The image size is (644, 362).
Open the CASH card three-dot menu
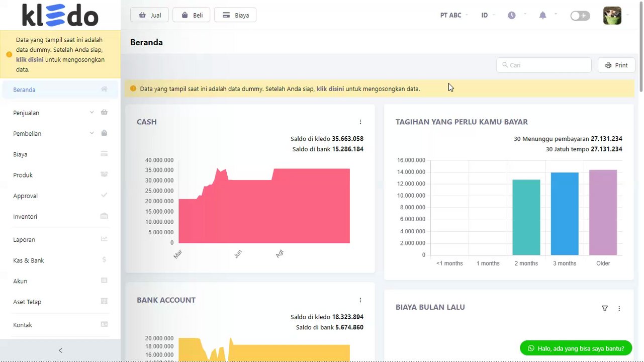[360, 122]
